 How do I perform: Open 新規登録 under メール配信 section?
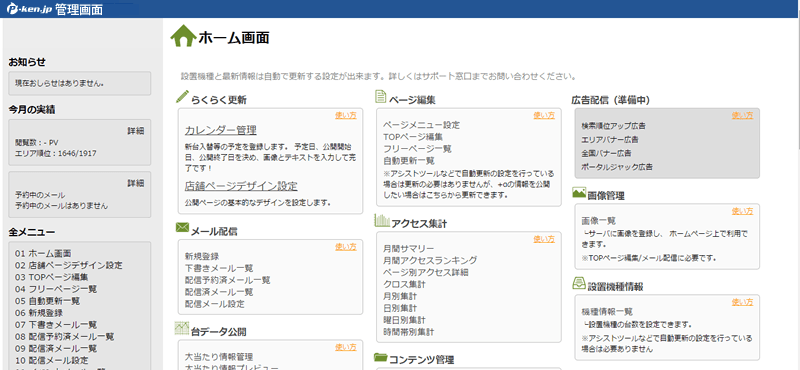pos(202,256)
